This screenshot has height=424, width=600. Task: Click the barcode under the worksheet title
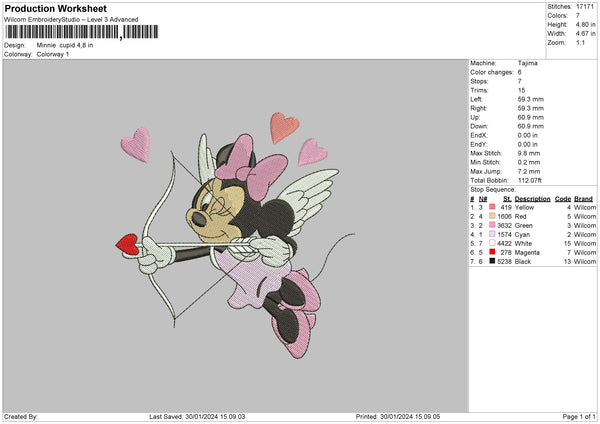click(82, 32)
